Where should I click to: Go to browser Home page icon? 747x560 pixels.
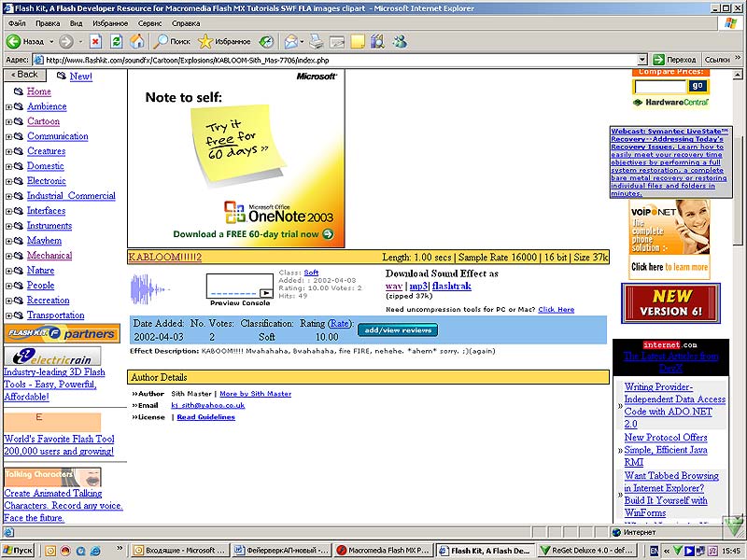point(137,42)
